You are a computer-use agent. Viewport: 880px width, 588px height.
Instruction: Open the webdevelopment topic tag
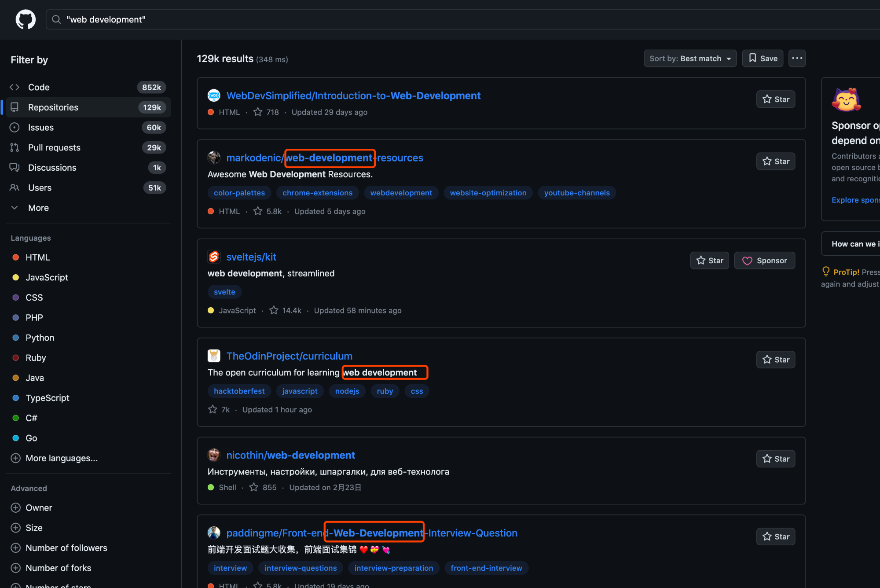point(401,193)
